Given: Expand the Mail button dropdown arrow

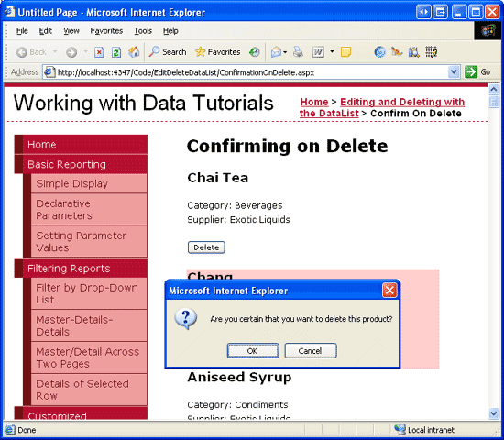Looking at the screenshot, I should [285, 52].
